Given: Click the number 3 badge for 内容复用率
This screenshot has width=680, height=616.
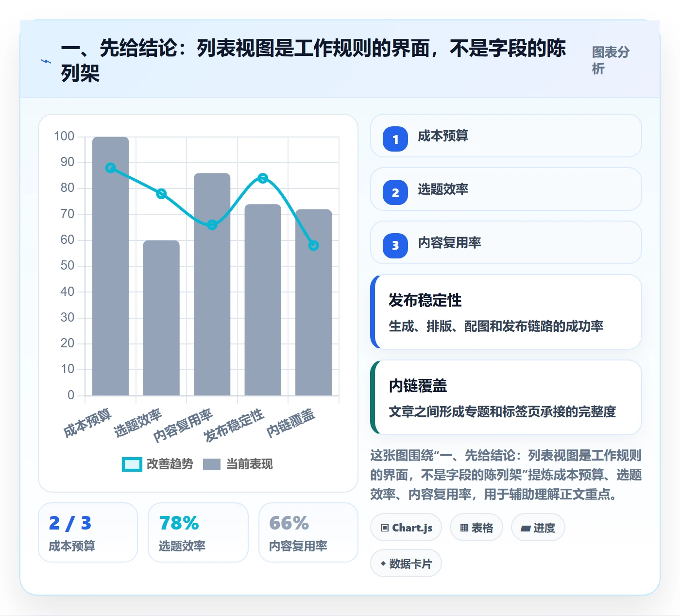Looking at the screenshot, I should [x=395, y=246].
